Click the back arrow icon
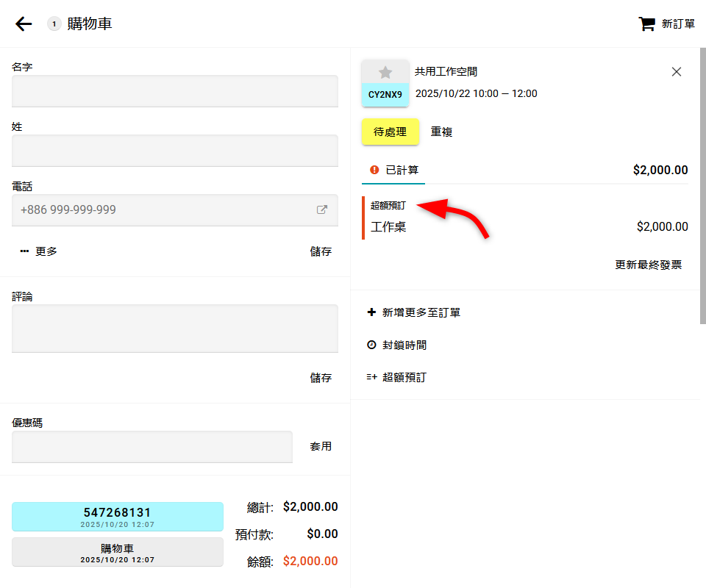Screen dimensions: 706x588 click(24, 24)
